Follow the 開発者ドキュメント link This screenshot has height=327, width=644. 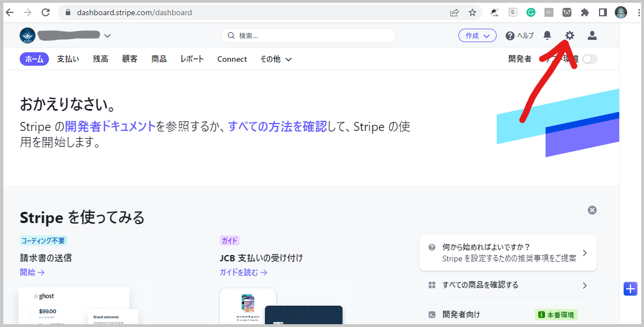[x=110, y=126]
